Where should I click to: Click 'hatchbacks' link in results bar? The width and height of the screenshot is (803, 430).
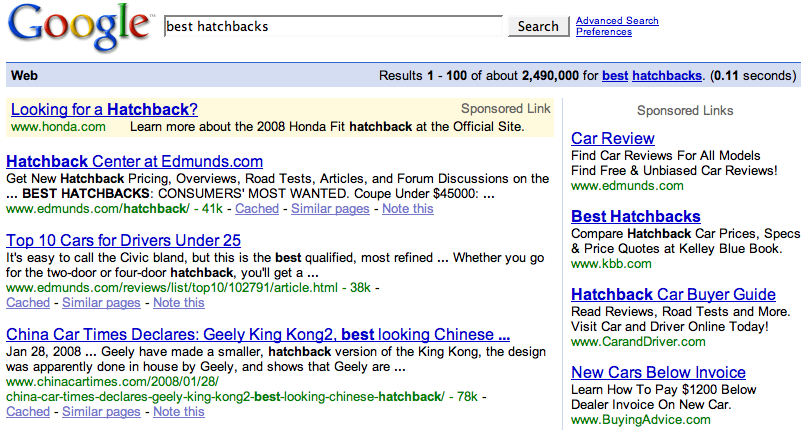667,76
